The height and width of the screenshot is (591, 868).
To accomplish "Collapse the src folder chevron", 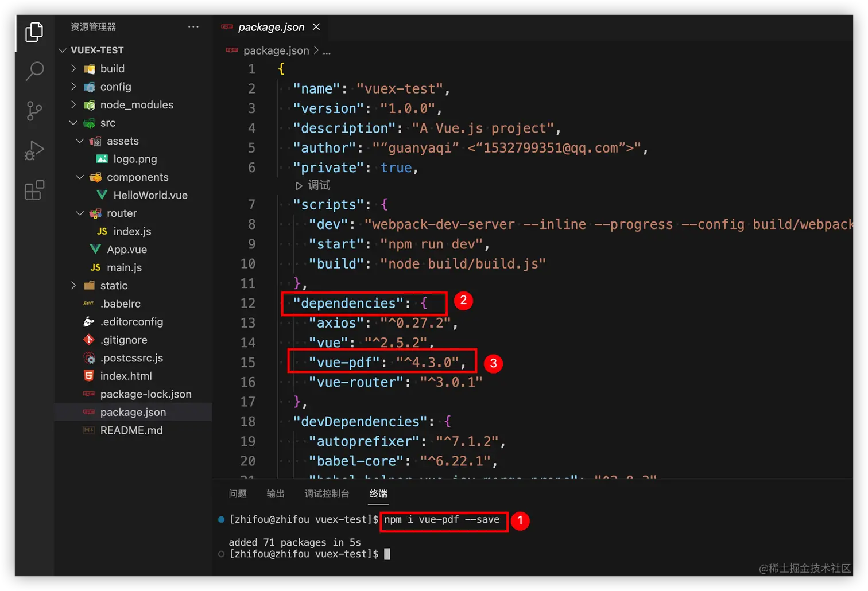I will 73,123.
